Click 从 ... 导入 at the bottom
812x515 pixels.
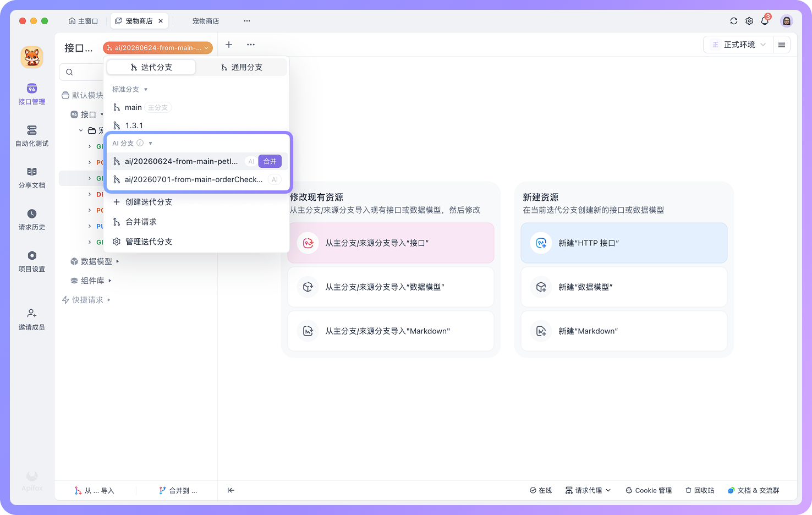pyautogui.click(x=95, y=490)
